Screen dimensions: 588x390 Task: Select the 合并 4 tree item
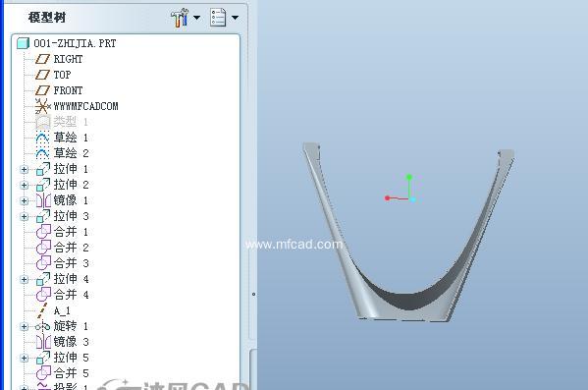(63, 295)
